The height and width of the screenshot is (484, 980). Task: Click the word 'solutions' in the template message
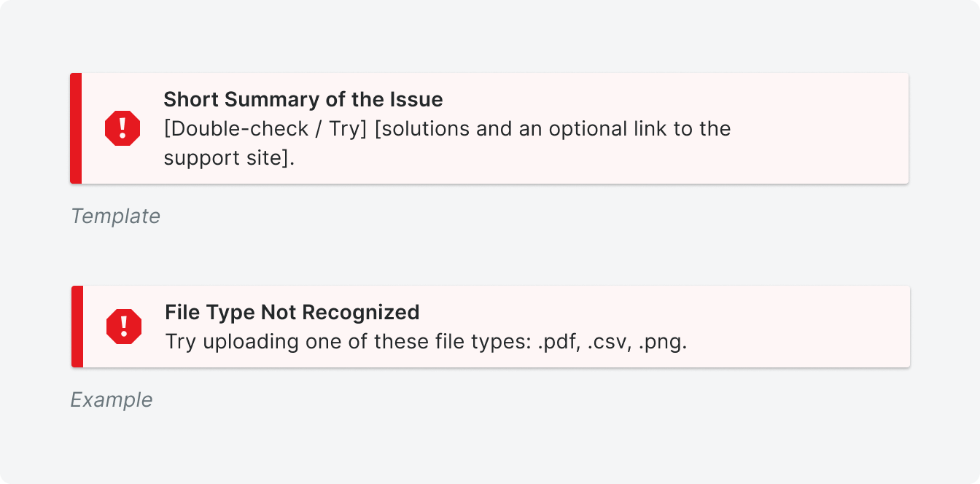(424, 129)
